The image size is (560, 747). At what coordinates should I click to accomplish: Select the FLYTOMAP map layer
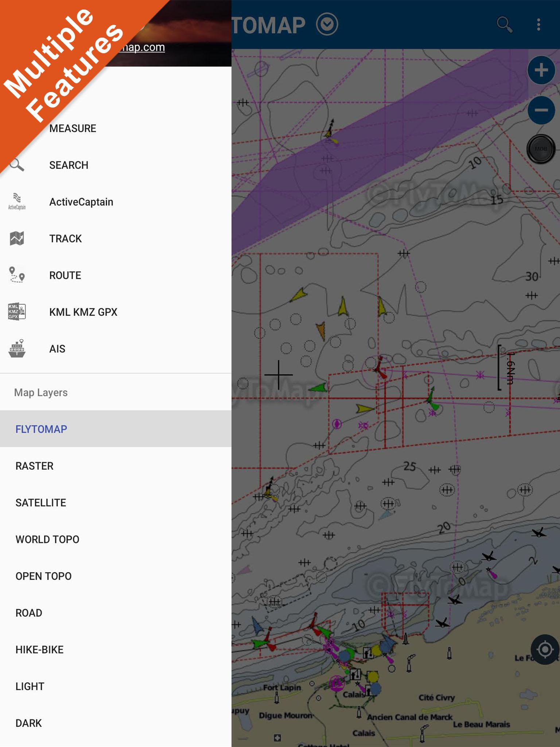[x=116, y=429]
